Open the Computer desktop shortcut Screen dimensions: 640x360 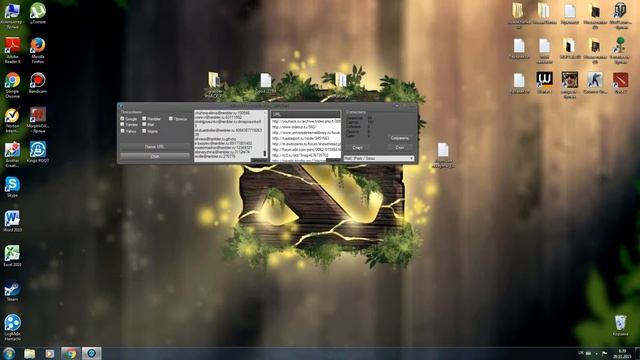12,16
